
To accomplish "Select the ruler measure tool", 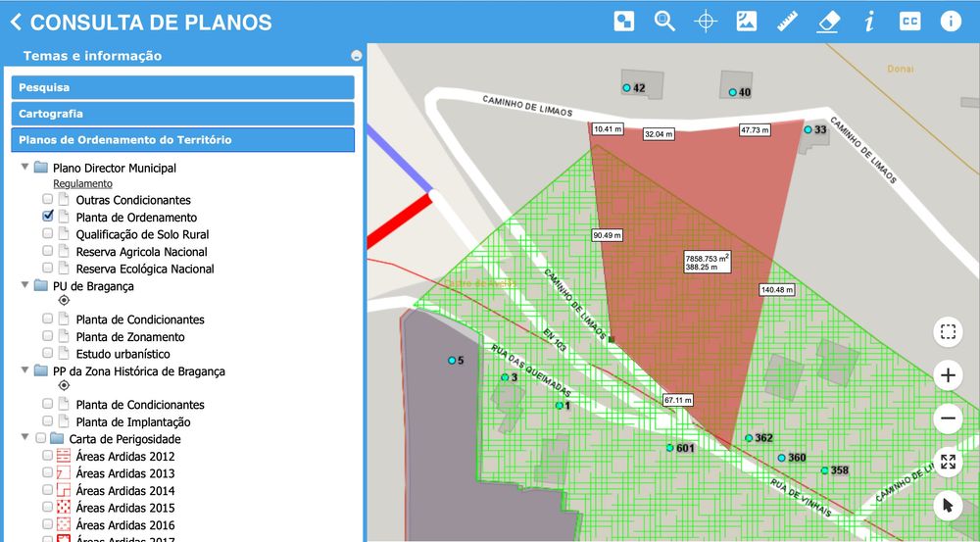I will [x=788, y=22].
